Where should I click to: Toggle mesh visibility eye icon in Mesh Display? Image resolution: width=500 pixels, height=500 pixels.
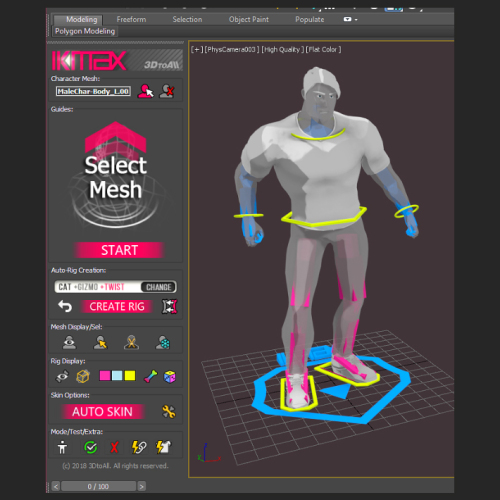pyautogui.click(x=69, y=342)
